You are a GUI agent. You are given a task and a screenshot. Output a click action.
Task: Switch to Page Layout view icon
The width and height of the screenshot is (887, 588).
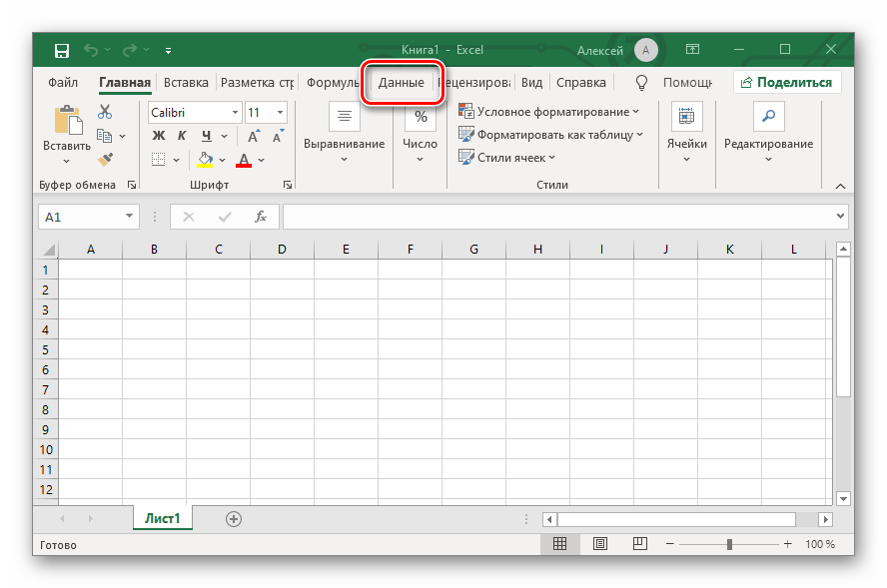click(599, 544)
